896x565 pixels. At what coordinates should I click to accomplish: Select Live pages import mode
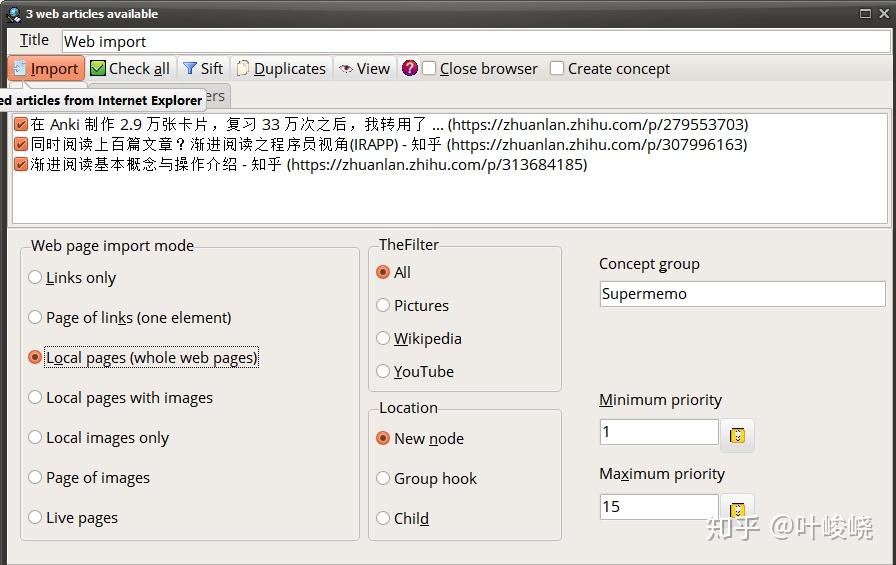tap(35, 517)
